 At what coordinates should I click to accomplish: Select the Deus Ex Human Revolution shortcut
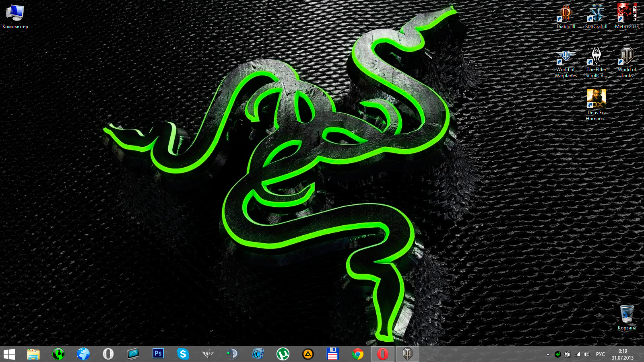tap(596, 105)
